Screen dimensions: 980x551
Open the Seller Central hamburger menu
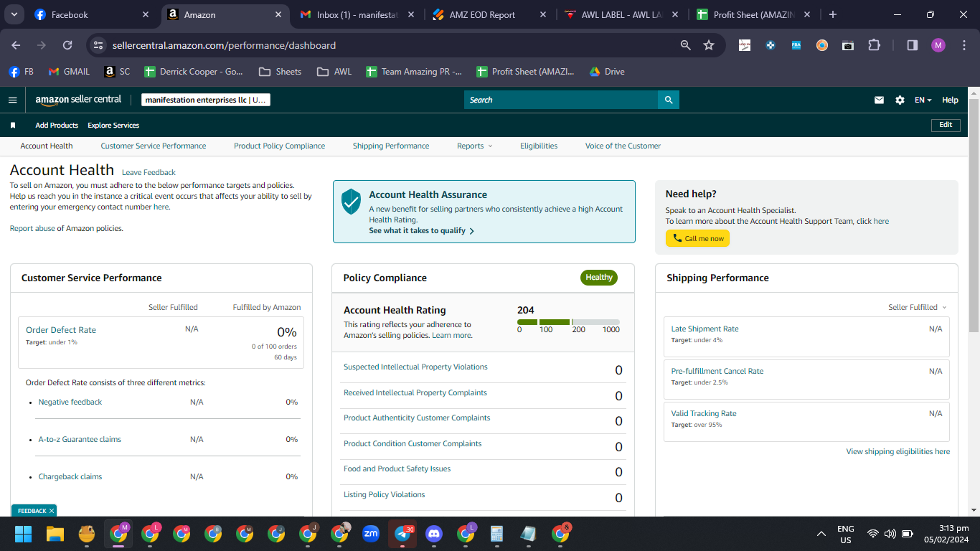coord(12,100)
